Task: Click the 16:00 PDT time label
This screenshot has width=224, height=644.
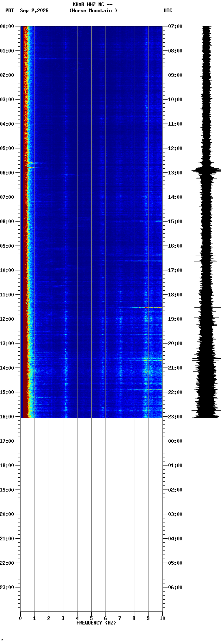Action: 7,417
